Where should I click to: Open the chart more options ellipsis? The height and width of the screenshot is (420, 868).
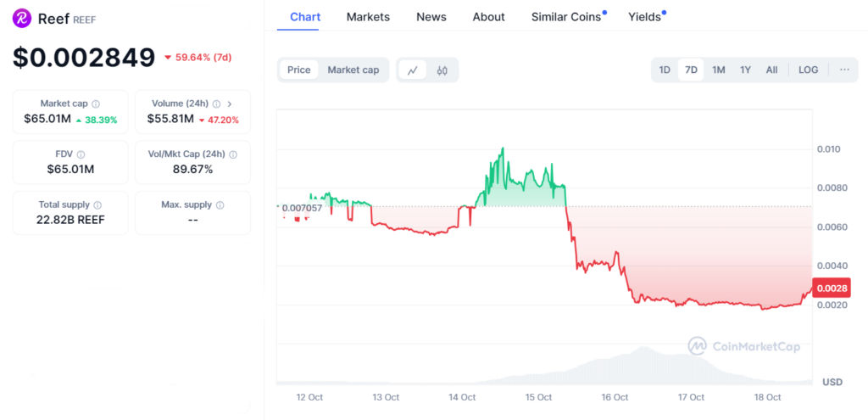pyautogui.click(x=844, y=70)
